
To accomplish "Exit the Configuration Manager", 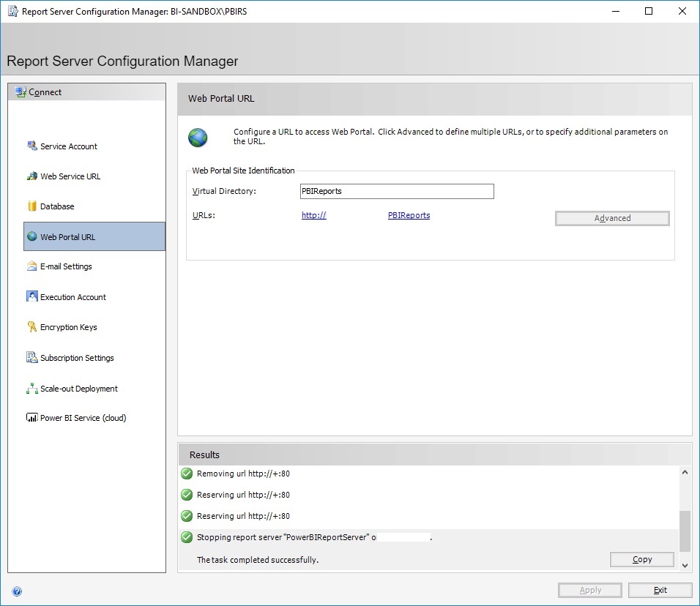I will pos(658,590).
